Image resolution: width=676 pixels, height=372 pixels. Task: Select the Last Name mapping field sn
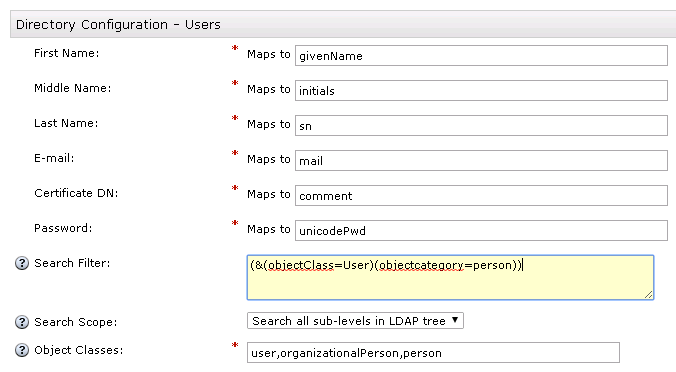pos(481,125)
